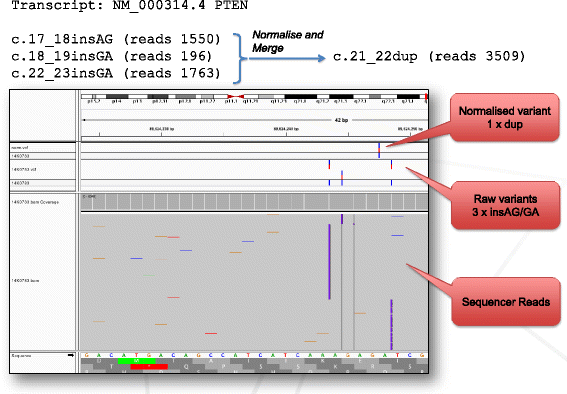The height and width of the screenshot is (394, 567).
Task: Click the grey coverage bar track
Action: pyautogui.click(x=254, y=202)
